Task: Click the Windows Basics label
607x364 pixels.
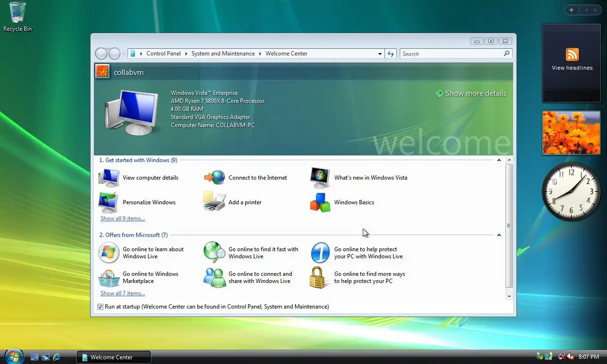Action: pos(354,202)
